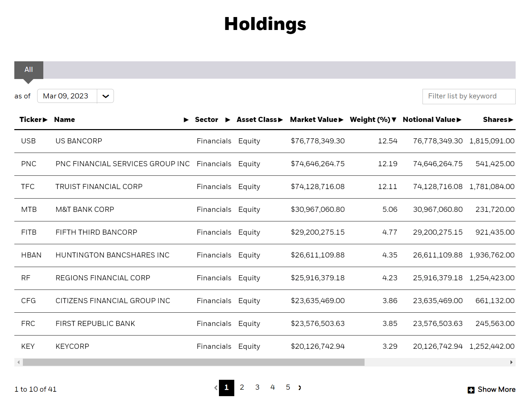Go to page 2 of holdings
Viewport: 532px width, 405px height.
(242, 388)
